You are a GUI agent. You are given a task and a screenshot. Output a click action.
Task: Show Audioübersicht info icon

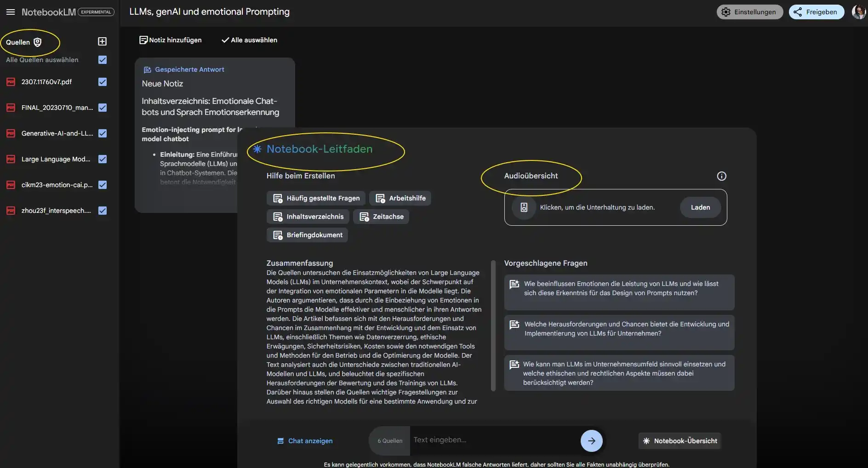click(x=722, y=176)
